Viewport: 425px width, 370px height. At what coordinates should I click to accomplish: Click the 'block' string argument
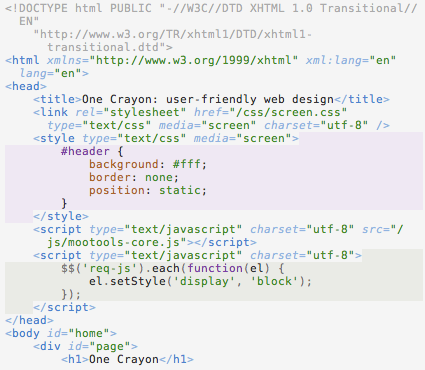(274, 281)
